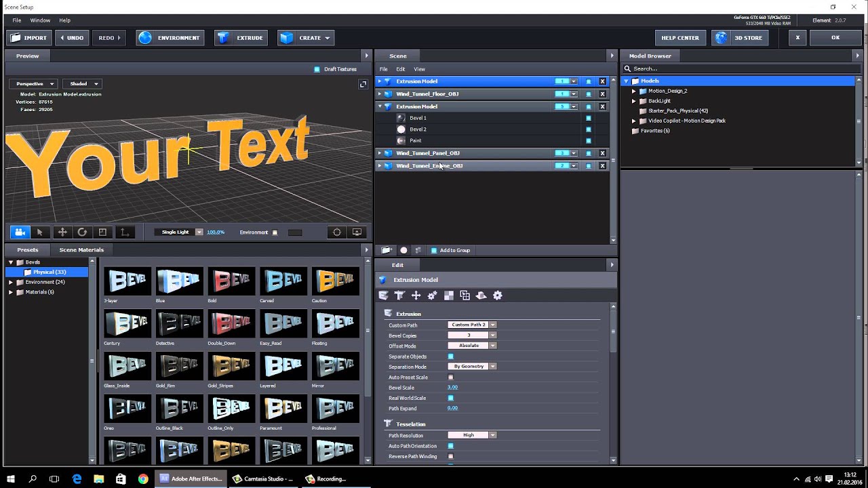868x488 pixels.
Task: Click the new material sphere icon in Scene
Action: click(403, 250)
